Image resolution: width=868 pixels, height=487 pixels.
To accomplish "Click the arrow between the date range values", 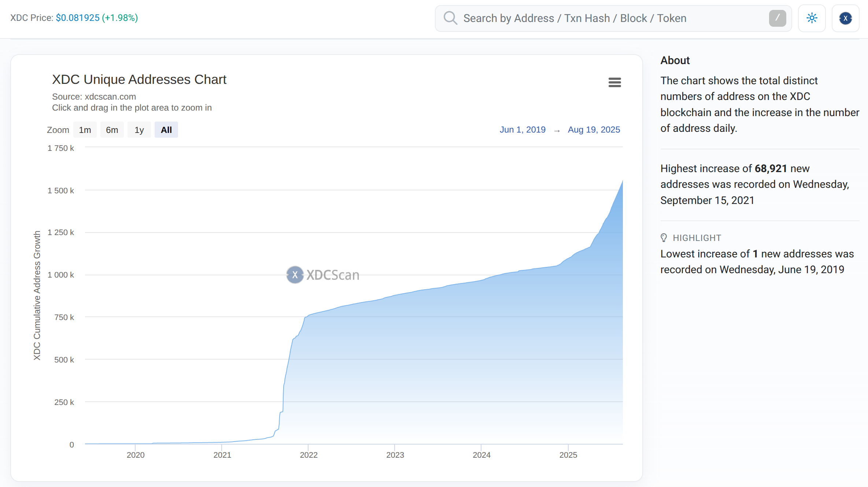I will coord(557,130).
